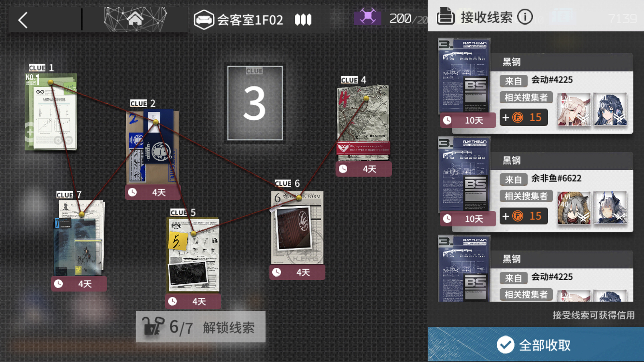Select CLUE 6 order form card
This screenshot has width=644, height=362.
coord(297,227)
